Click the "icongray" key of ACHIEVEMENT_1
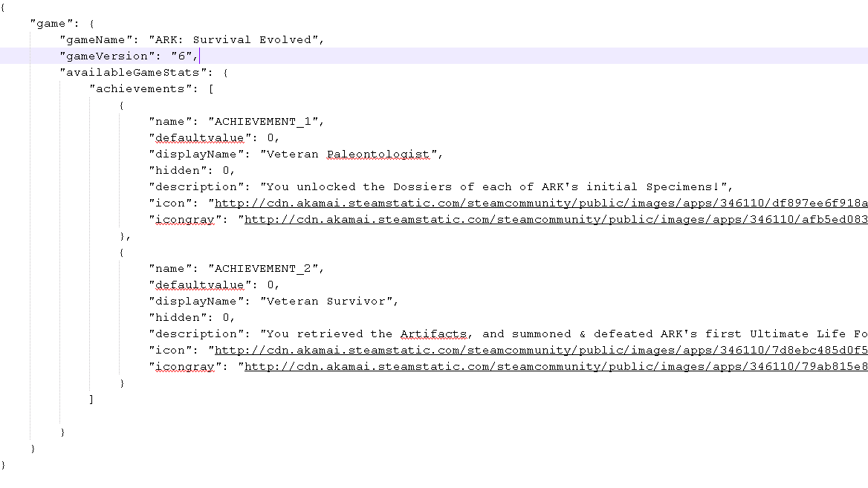This screenshot has height=488, width=868. 184,220
